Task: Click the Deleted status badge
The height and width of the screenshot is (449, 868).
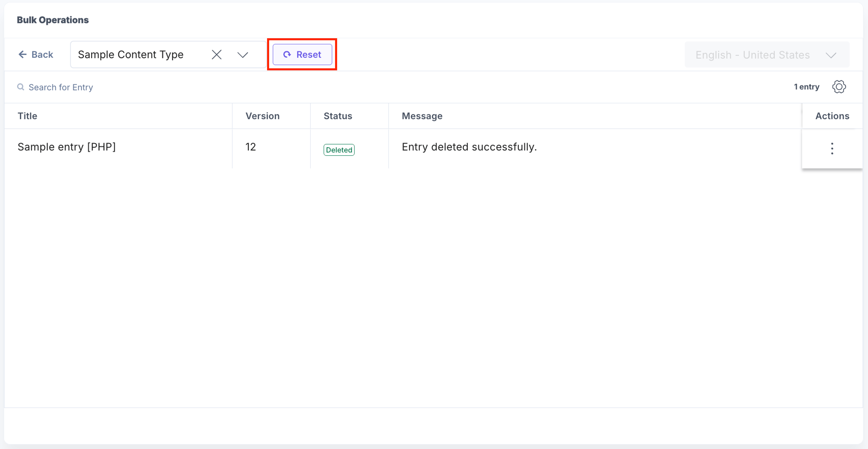Action: coord(339,150)
